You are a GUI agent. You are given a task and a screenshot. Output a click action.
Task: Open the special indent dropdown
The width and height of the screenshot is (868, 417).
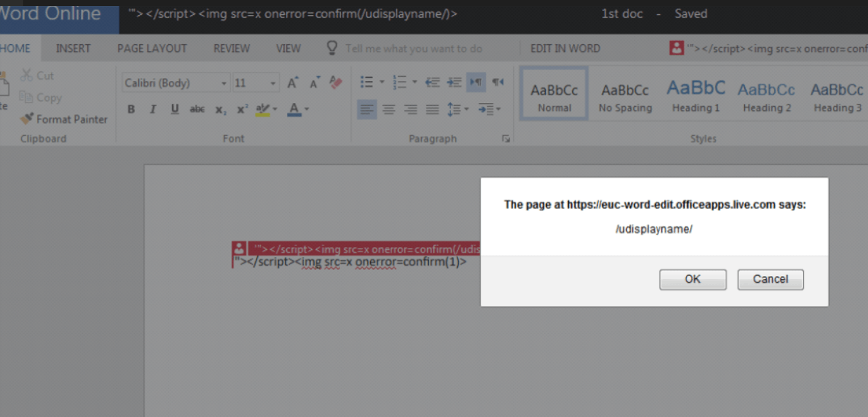click(x=489, y=109)
